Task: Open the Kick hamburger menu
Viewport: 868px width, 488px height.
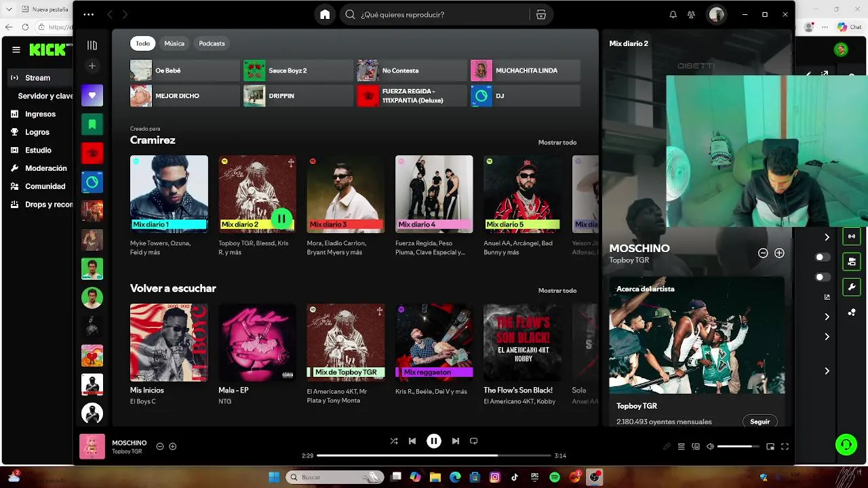Action: [16, 49]
